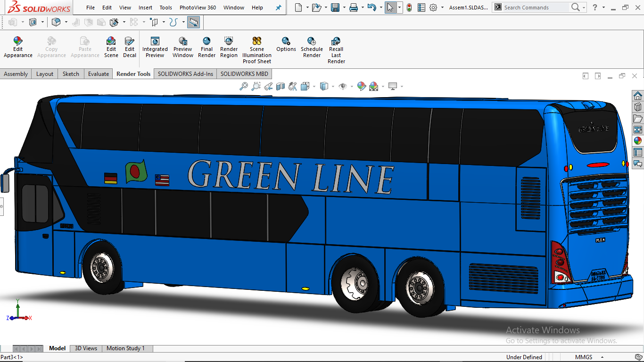Click the Zoom to Fit icon

(x=244, y=86)
